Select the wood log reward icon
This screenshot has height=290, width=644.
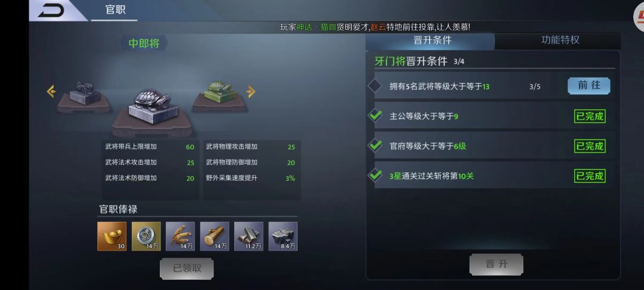click(x=215, y=236)
